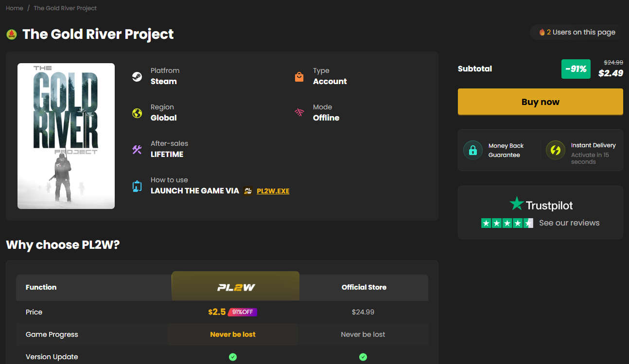Click the Steam platform value text
Image resolution: width=629 pixels, height=364 pixels.
point(164,82)
